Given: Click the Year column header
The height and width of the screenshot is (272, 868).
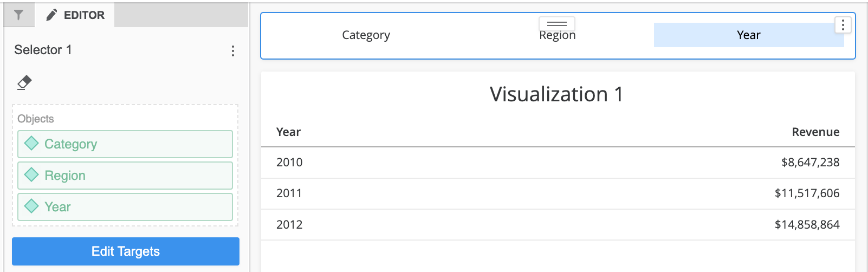Looking at the screenshot, I should click(x=289, y=132).
